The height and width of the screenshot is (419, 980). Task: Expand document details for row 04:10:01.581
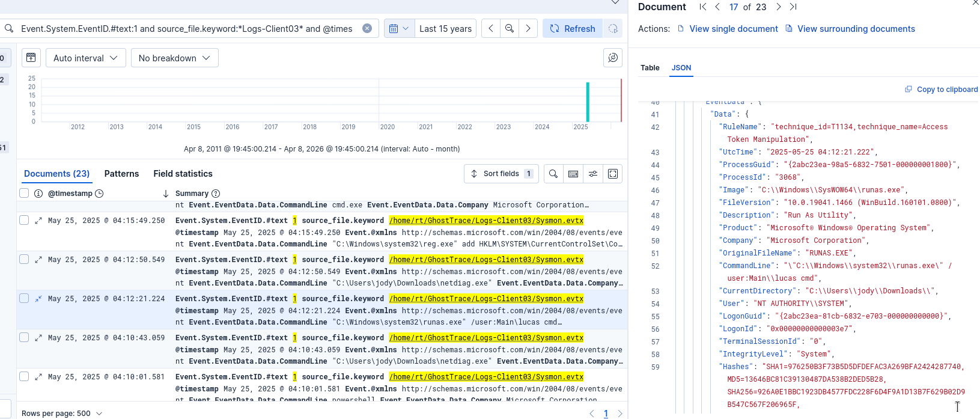pos(38,377)
